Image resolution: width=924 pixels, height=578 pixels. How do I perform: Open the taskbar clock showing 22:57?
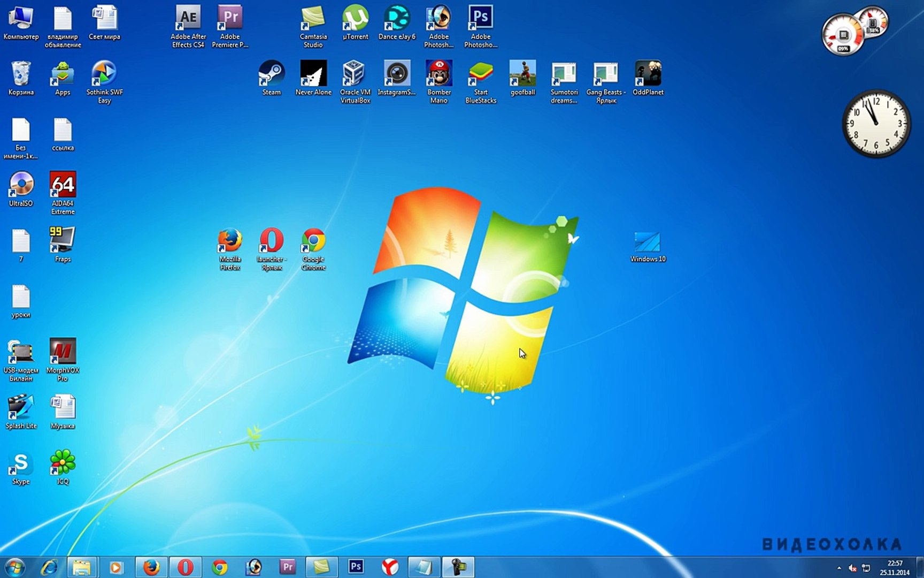895,567
